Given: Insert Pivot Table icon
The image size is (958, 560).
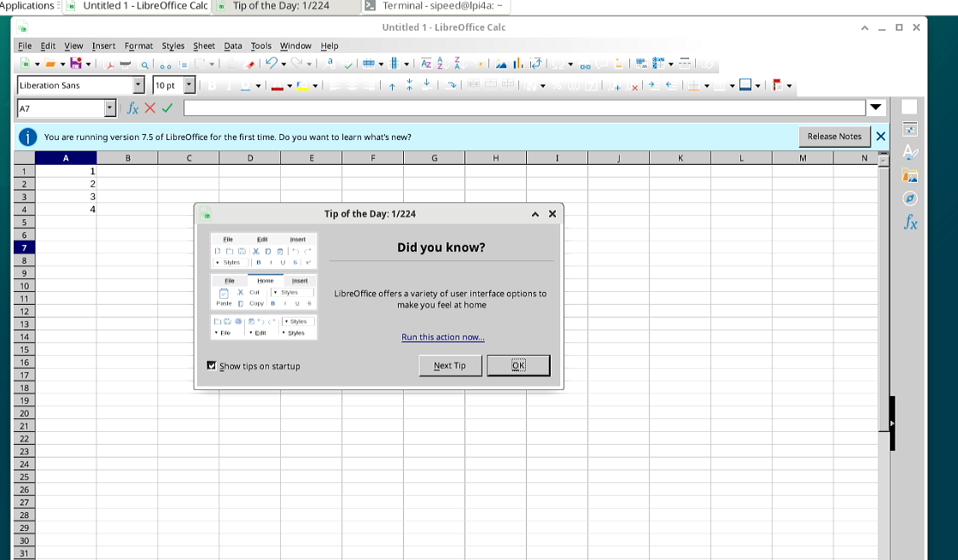Looking at the screenshot, I should [536, 63].
